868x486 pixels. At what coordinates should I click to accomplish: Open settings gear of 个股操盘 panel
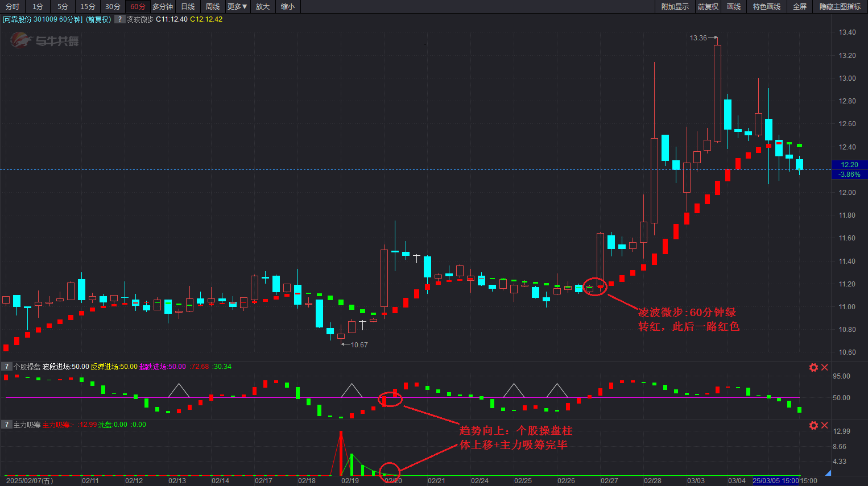tap(813, 368)
